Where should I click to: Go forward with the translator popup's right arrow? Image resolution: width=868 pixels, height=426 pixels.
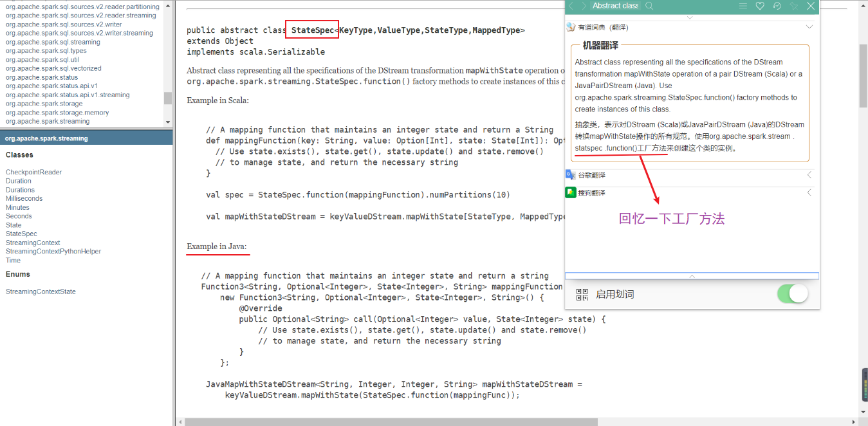point(584,6)
